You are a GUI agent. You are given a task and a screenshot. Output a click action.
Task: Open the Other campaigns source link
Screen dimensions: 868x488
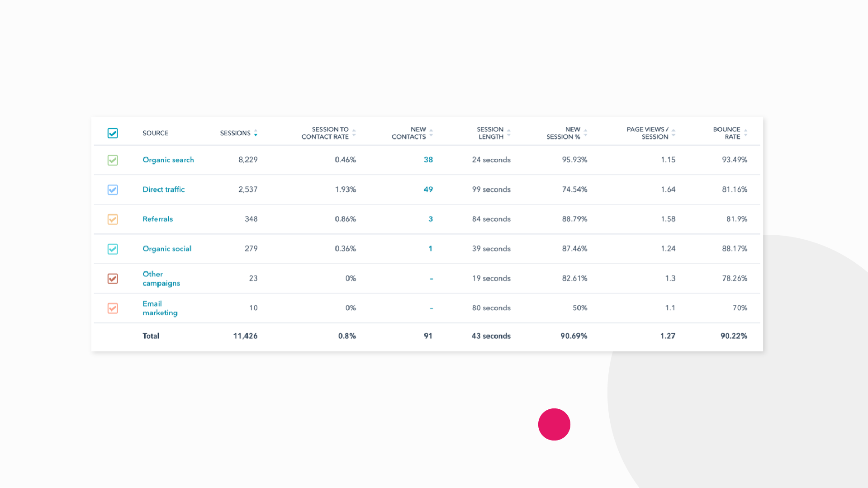[x=161, y=279]
